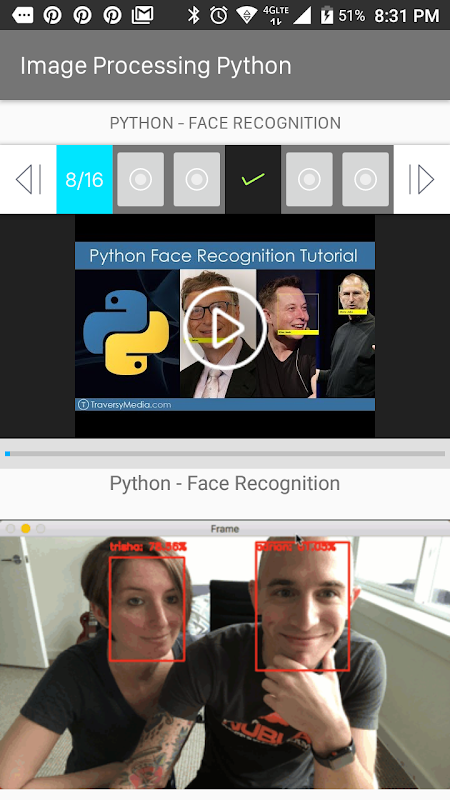Tap the Image Processing Python title
Screen dimensions: 450x800
tap(156, 66)
